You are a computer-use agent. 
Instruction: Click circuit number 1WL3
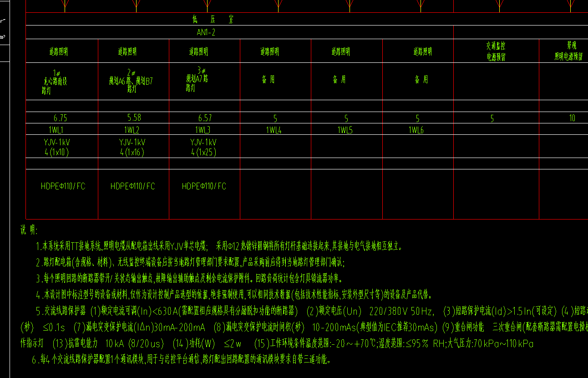[203, 130]
